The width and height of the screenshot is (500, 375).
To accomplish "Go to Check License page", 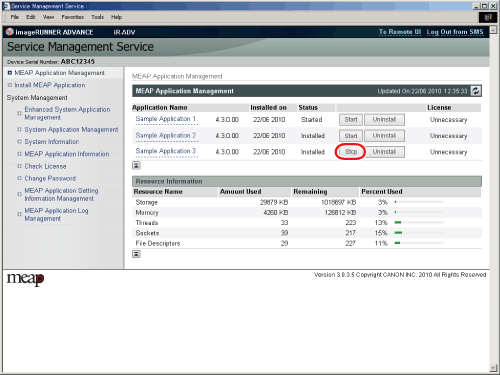I will (x=45, y=166).
